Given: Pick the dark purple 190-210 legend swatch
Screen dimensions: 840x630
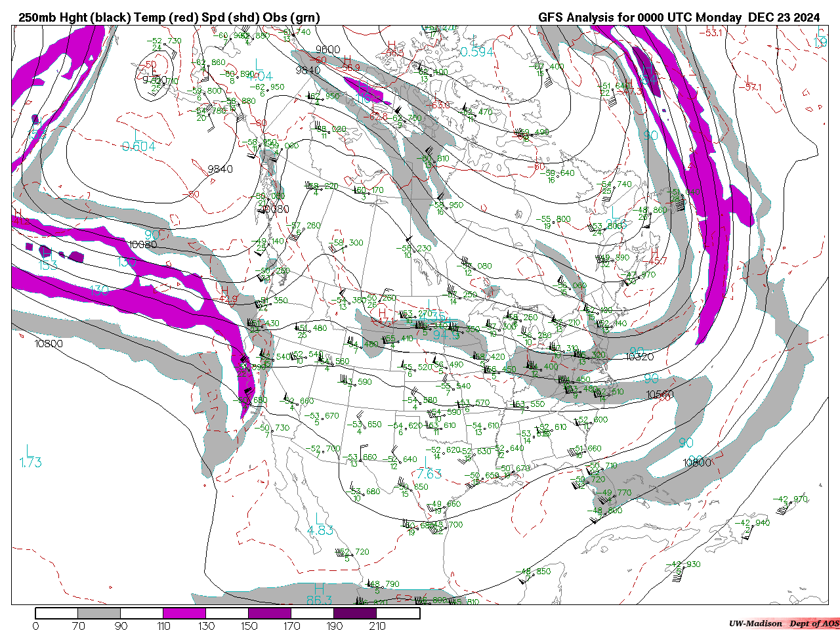Looking at the screenshot, I should [356, 614].
